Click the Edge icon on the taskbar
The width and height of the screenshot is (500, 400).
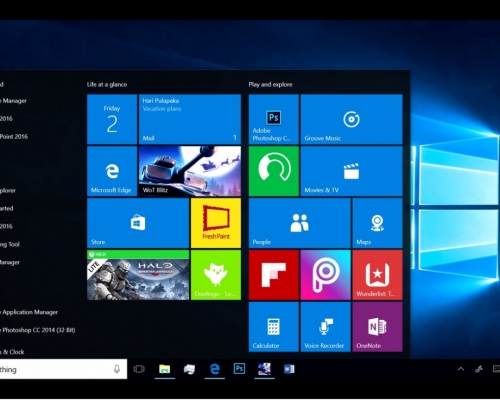pos(215,369)
